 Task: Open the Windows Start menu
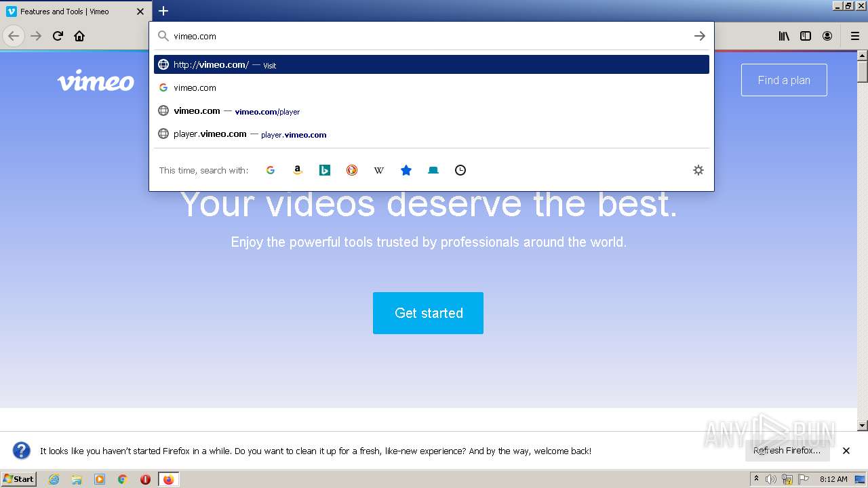[19, 479]
